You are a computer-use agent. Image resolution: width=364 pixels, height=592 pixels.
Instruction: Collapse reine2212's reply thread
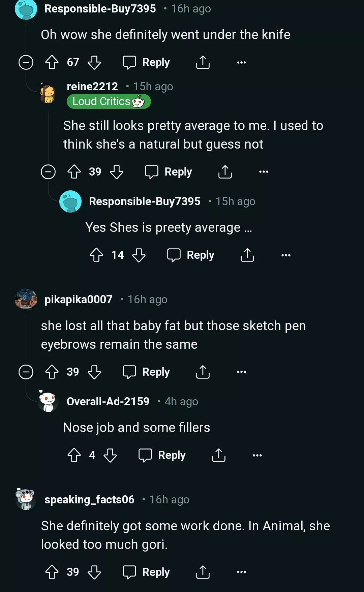[48, 172]
